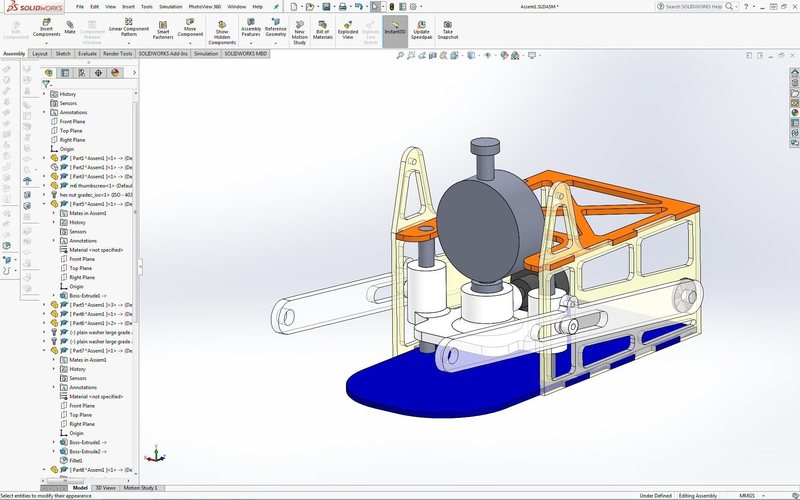Open Assembly Features tool

(251, 28)
